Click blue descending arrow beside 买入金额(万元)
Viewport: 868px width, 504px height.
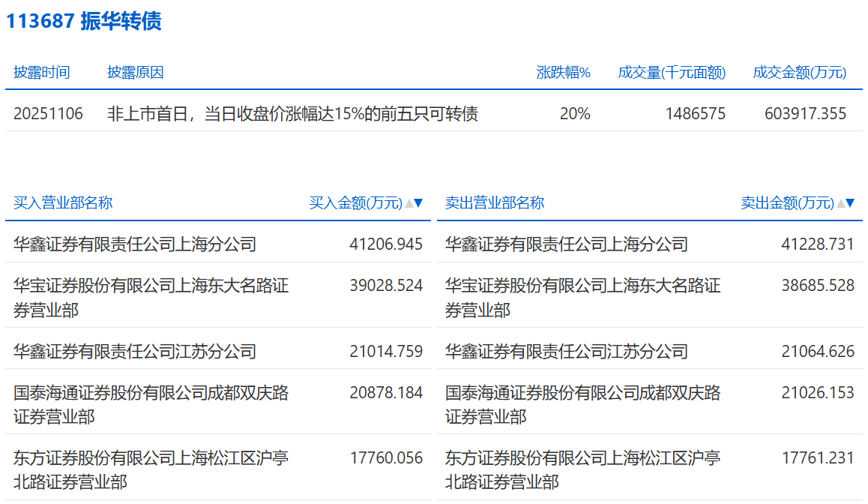pyautogui.click(x=418, y=203)
